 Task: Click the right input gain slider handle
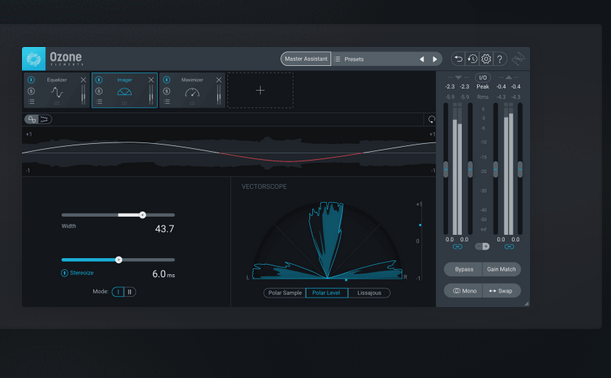[x=470, y=169]
